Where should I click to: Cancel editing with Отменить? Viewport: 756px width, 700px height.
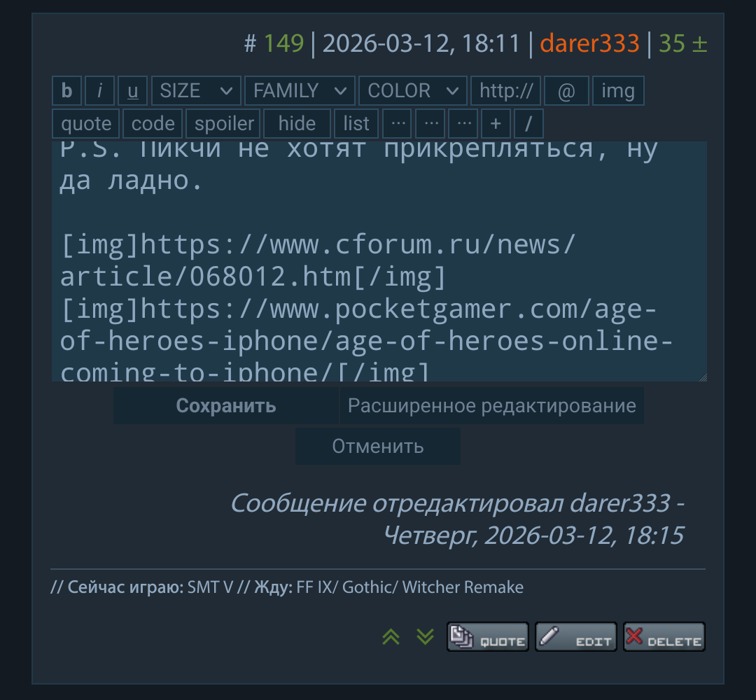point(378,446)
